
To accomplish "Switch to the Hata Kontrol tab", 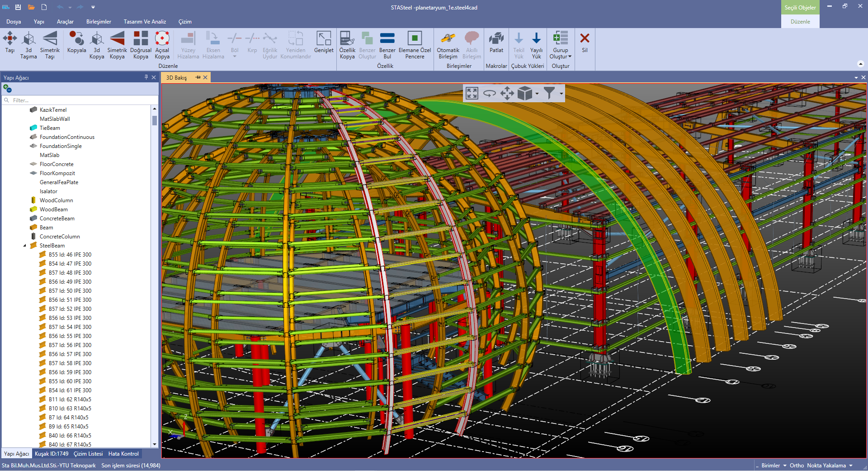I will pos(123,454).
